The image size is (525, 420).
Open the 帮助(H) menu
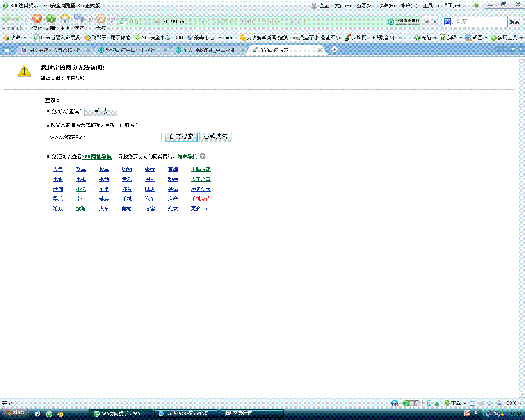[x=453, y=6]
